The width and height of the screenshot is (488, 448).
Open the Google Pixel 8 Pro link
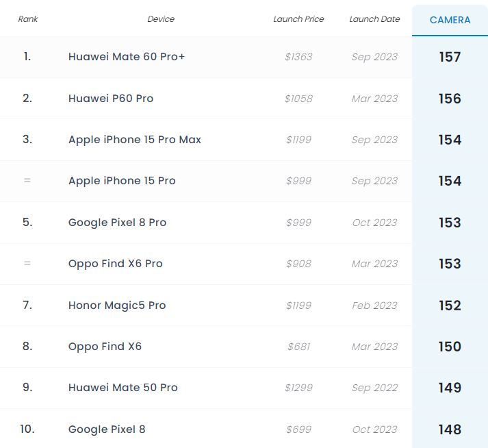coord(117,223)
